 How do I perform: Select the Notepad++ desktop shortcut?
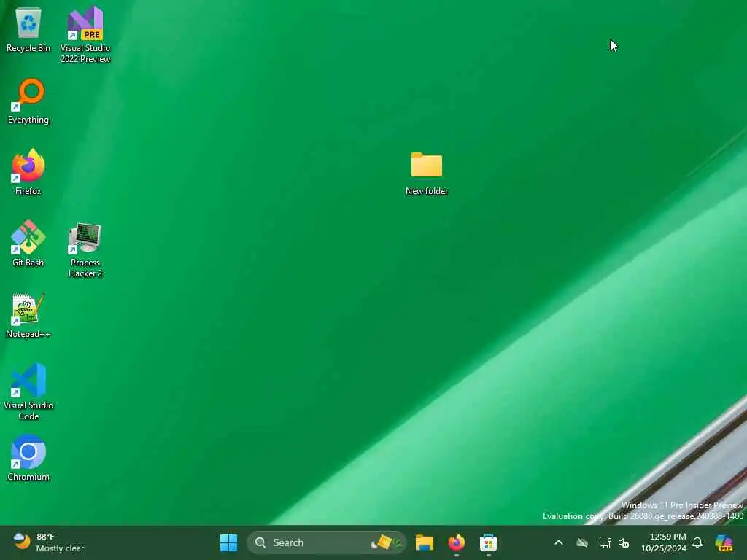(x=28, y=315)
